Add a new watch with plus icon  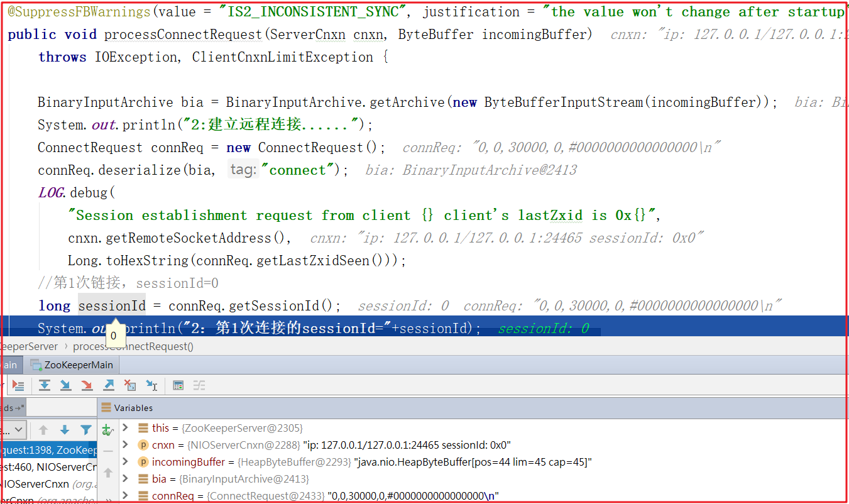[x=107, y=430]
